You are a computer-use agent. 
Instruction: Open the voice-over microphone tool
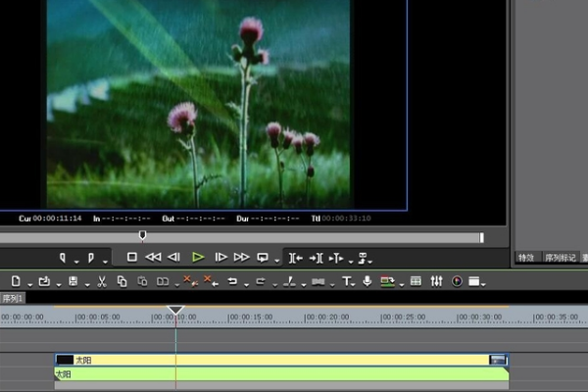click(x=367, y=282)
